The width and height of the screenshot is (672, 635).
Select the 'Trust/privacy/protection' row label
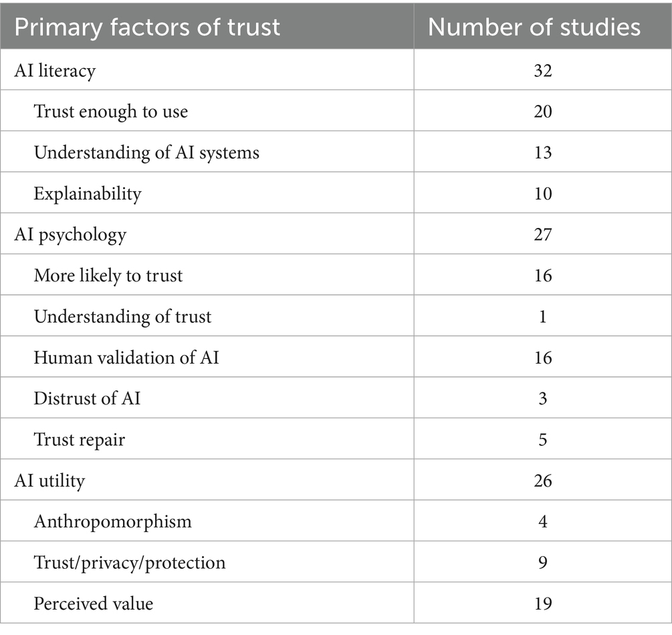(x=130, y=562)
